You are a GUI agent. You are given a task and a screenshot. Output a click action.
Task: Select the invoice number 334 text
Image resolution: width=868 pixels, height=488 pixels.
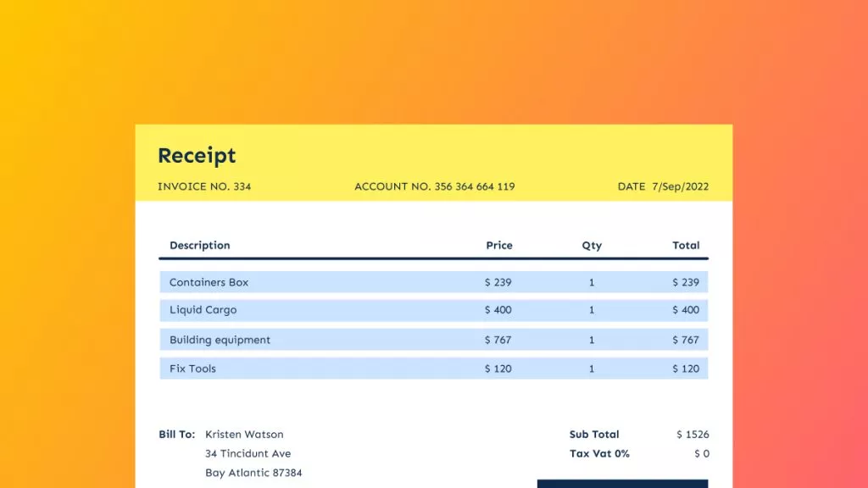tap(204, 186)
